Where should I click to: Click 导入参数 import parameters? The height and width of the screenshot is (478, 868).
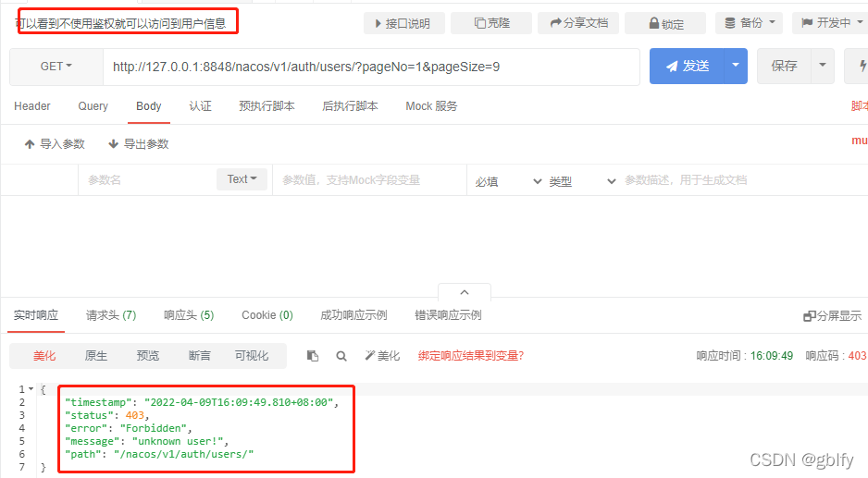click(x=55, y=144)
